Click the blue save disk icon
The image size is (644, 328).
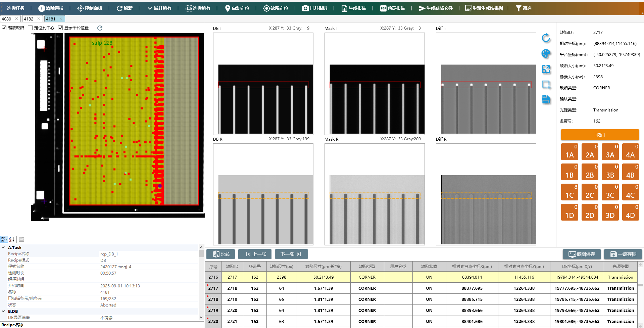546,100
